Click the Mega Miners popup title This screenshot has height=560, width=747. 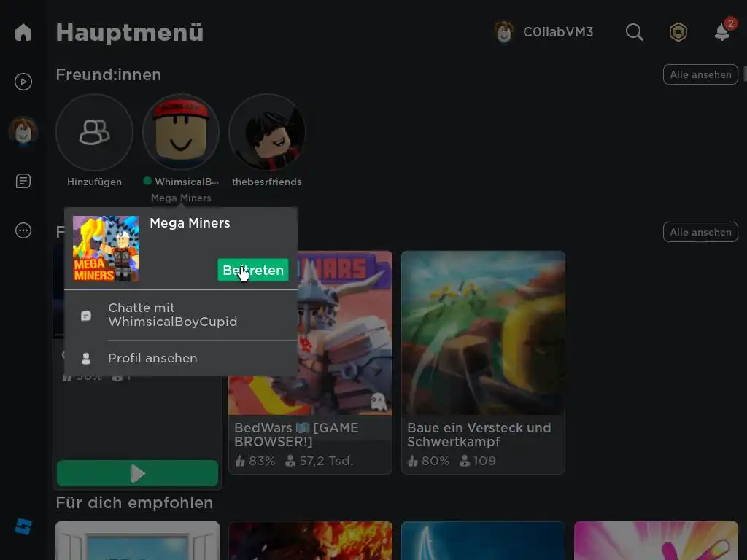coord(190,223)
